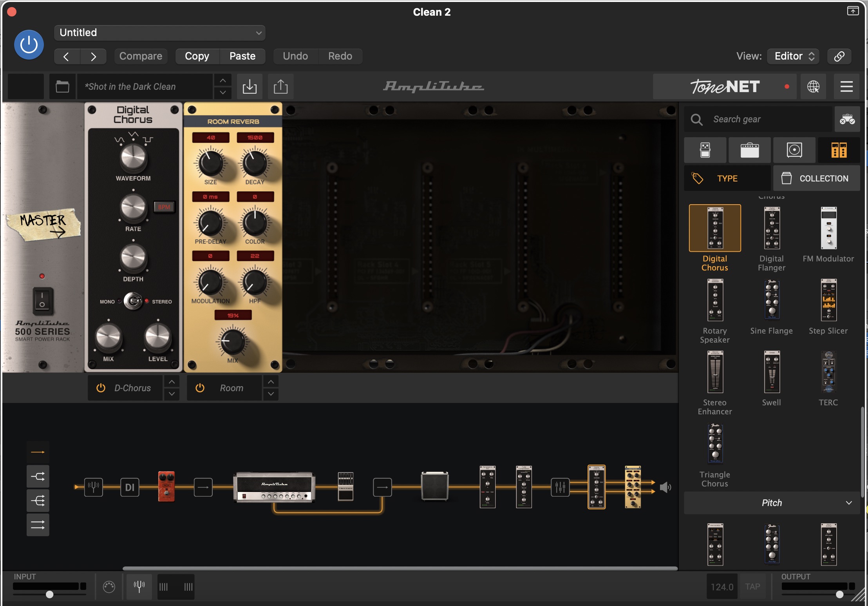The image size is (868, 606).
Task: Toggle the 500 Series rack power switch
Action: tap(42, 301)
